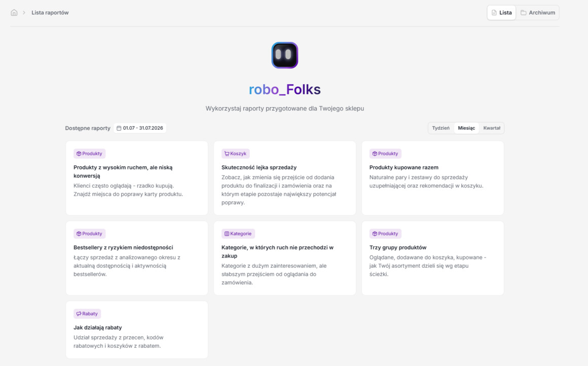Image resolution: width=588 pixels, height=366 pixels.
Task: Open 'Produkty kupowane razem' report
Action: tap(433, 178)
